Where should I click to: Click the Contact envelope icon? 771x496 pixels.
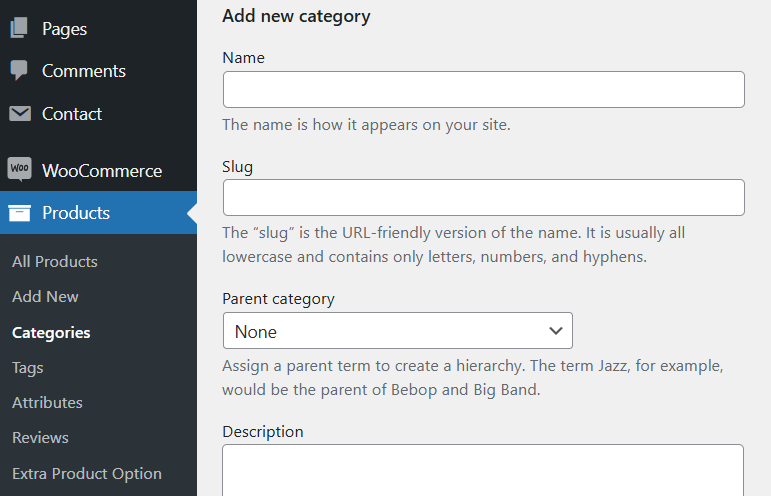[x=20, y=114]
